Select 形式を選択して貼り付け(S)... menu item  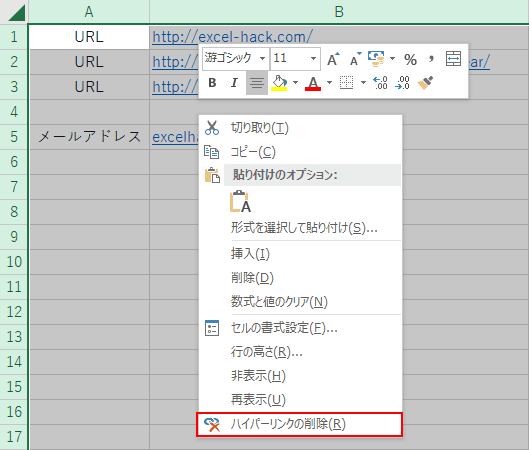click(x=300, y=228)
